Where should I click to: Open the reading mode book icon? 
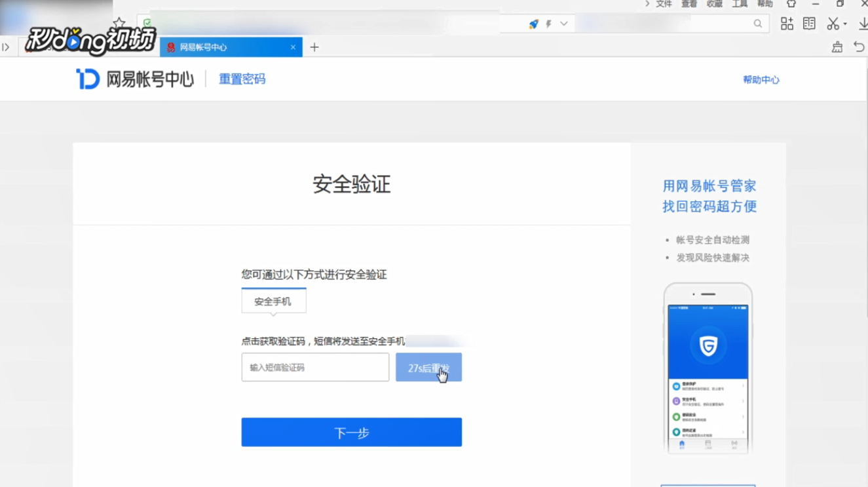(x=809, y=24)
